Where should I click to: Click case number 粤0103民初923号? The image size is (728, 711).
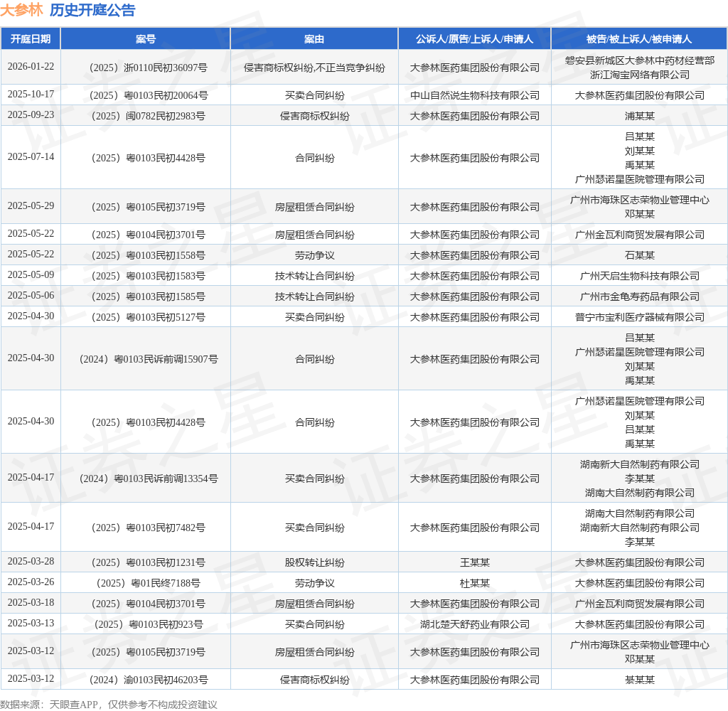[149, 625]
